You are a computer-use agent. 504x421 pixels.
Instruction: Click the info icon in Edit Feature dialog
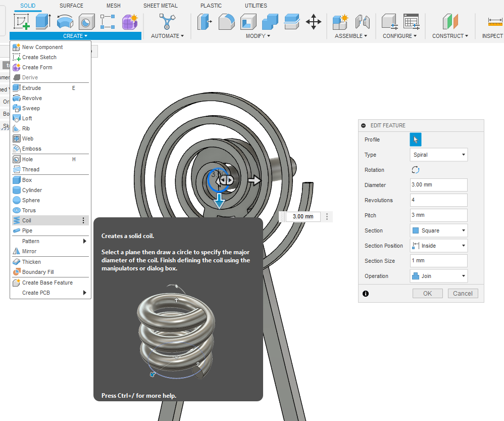366,293
